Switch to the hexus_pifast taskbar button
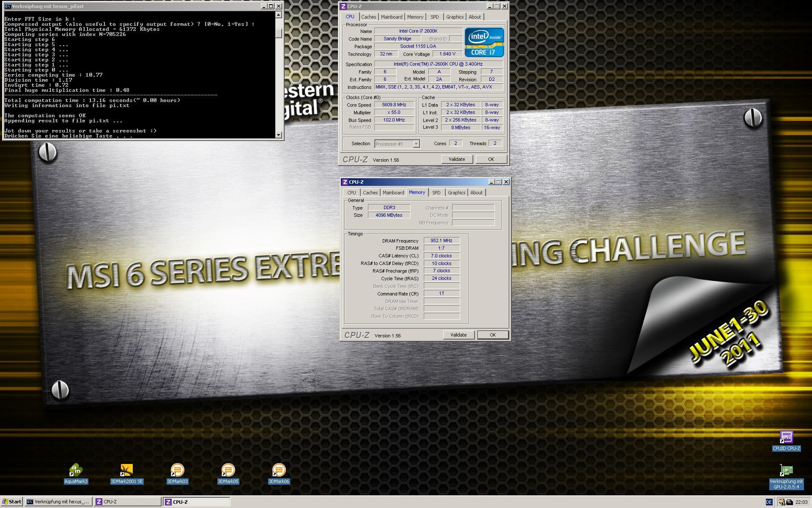Image resolution: width=812 pixels, height=508 pixels. point(58,502)
